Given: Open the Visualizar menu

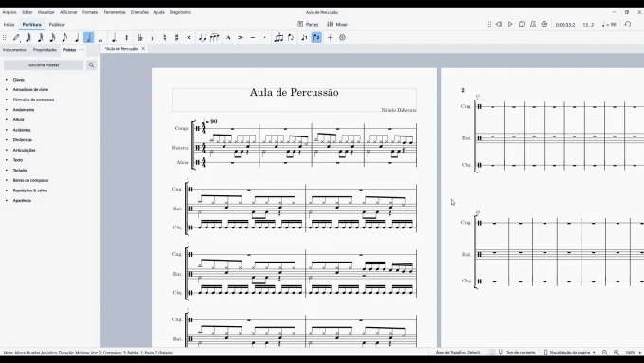Looking at the screenshot, I should pos(46,12).
